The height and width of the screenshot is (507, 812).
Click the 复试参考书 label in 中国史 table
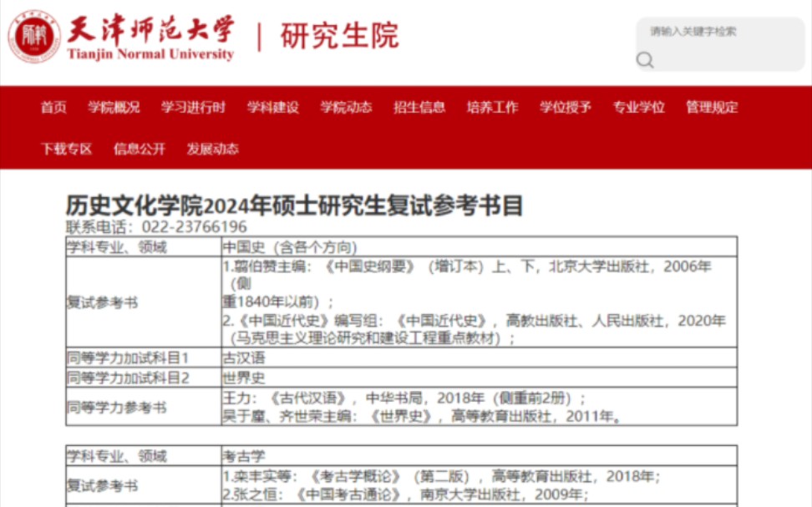point(103,302)
